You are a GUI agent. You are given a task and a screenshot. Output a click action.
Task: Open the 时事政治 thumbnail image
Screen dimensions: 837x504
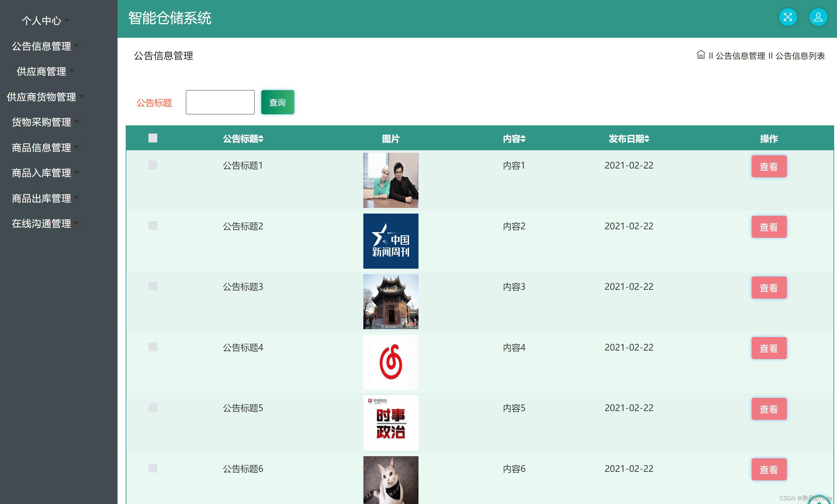pos(391,422)
